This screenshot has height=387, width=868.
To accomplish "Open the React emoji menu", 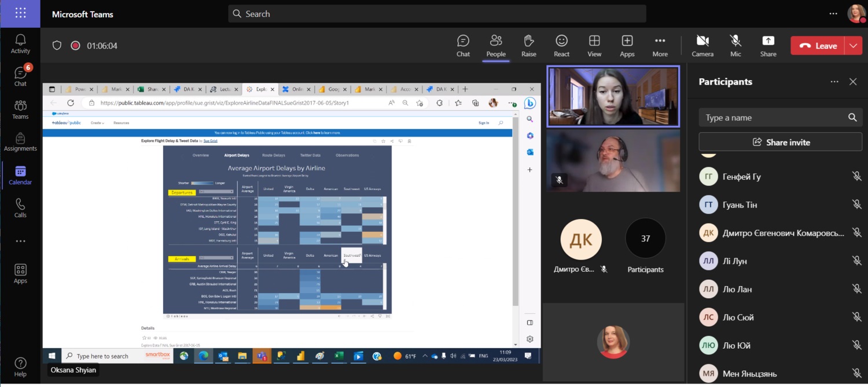I will [x=561, y=45].
